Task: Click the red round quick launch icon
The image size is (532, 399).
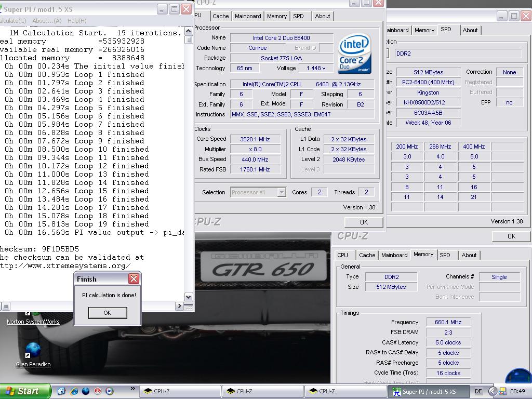Action: (x=97, y=391)
